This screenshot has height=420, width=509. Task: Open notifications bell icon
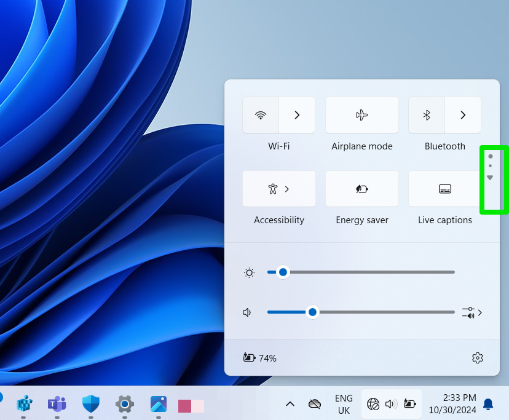coord(488,404)
